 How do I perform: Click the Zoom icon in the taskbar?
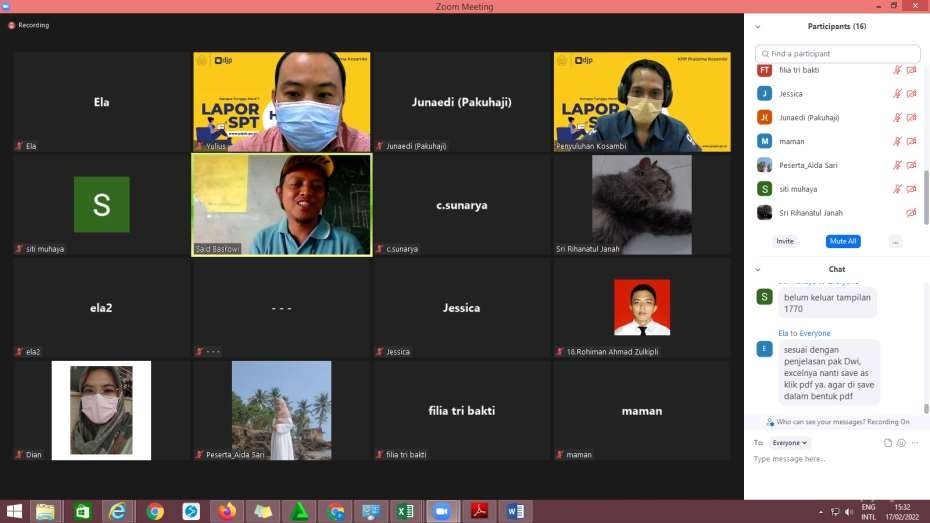441,511
